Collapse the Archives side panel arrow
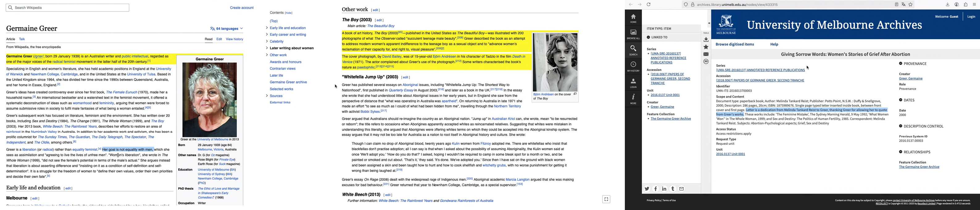This screenshot has height=210, width=980. pyautogui.click(x=709, y=23)
